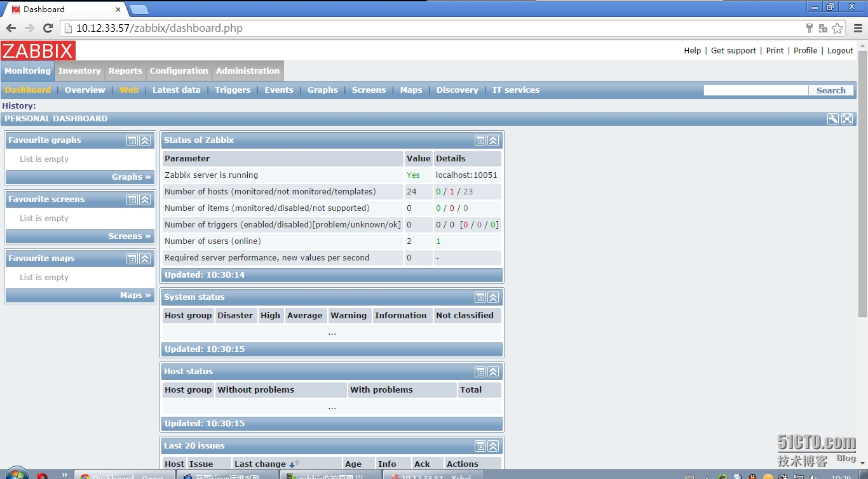Reload the page with refresh icon
This screenshot has height=479, width=868.
click(48, 28)
